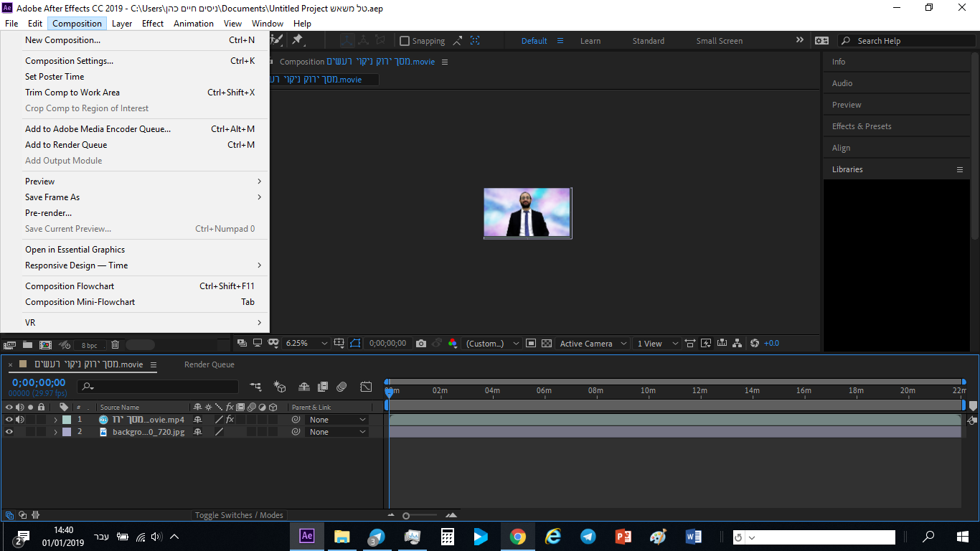Solo the top video layer
The height and width of the screenshot is (551, 980).
click(x=31, y=419)
